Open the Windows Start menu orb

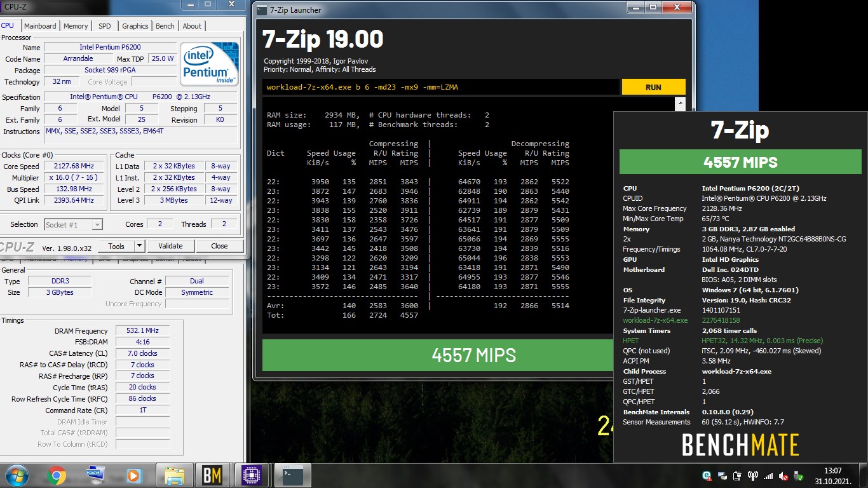[x=16, y=475]
